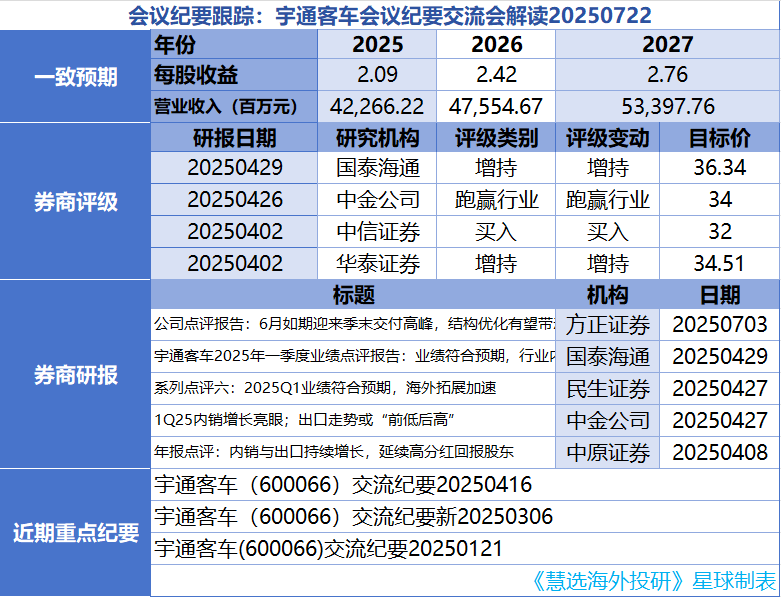Select target price 34 for 中金公司

720,200
